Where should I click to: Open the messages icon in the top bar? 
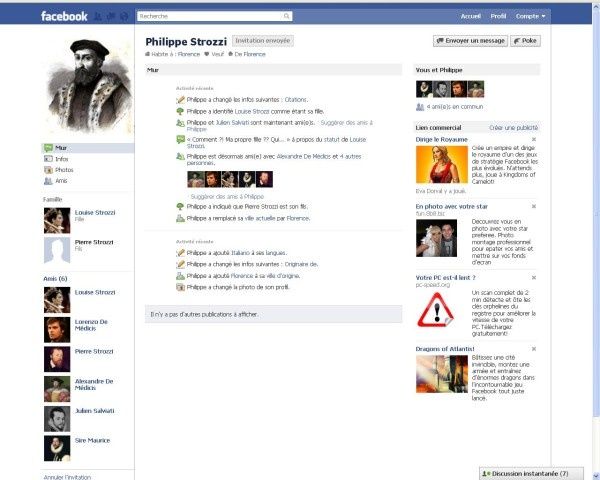tap(110, 17)
